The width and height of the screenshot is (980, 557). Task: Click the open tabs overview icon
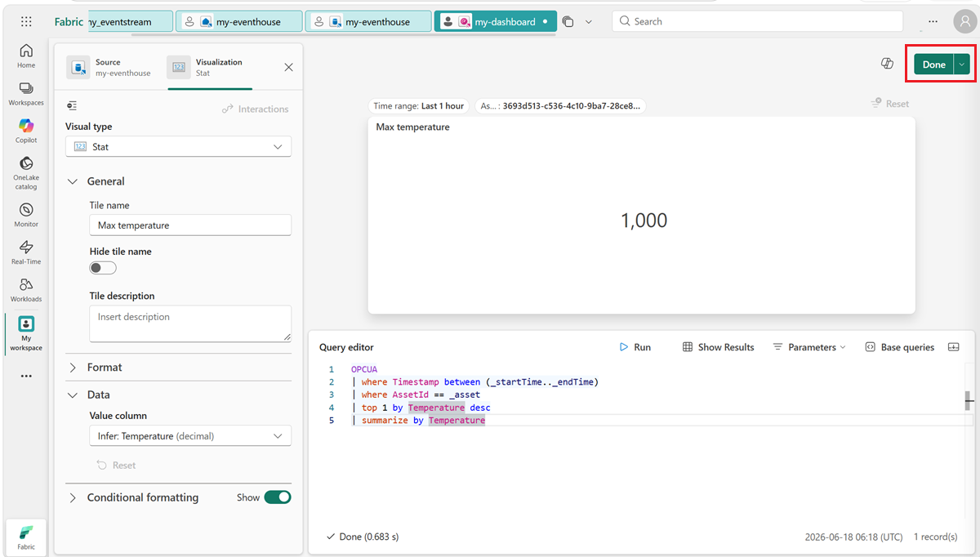click(568, 22)
